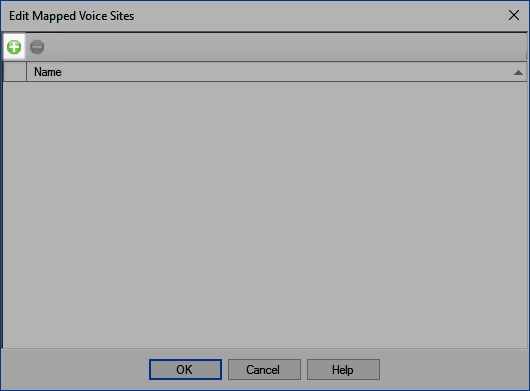Click the sort arrow in Name column
The width and height of the screenshot is (530, 391).
518,72
